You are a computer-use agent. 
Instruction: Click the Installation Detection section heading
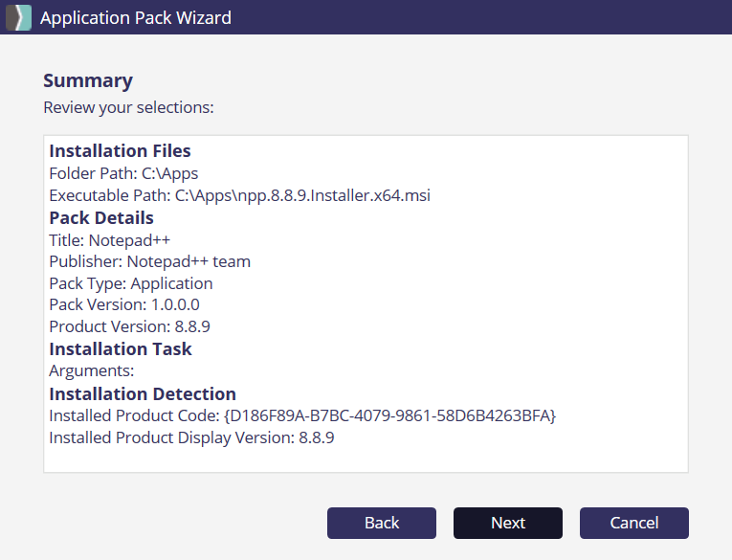point(143,393)
